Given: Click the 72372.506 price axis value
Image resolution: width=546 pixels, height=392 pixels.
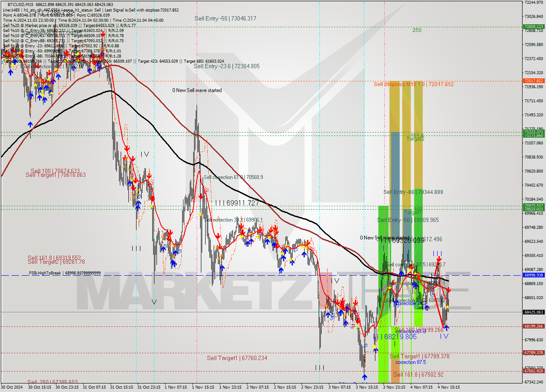Looking at the screenshot, I should click(534, 59).
